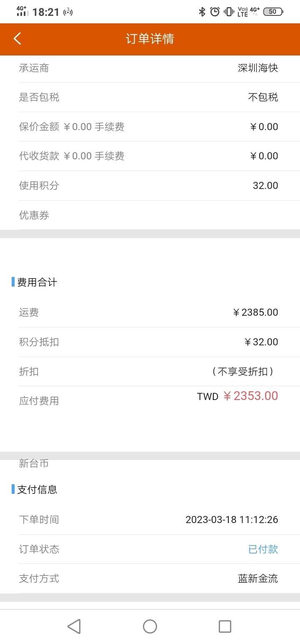The height and width of the screenshot is (644, 300).
Task: Tap the Bluetooth status bar icon
Action: [202, 12]
